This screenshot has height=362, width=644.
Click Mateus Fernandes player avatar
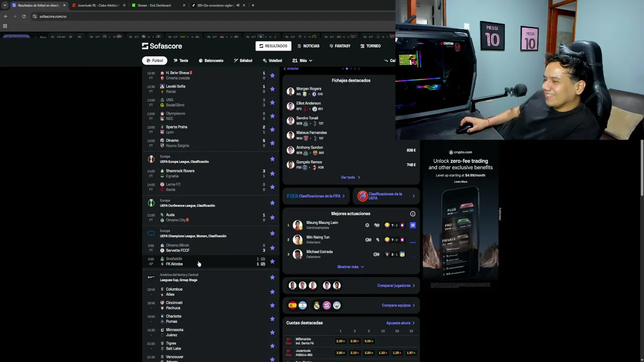(x=290, y=135)
